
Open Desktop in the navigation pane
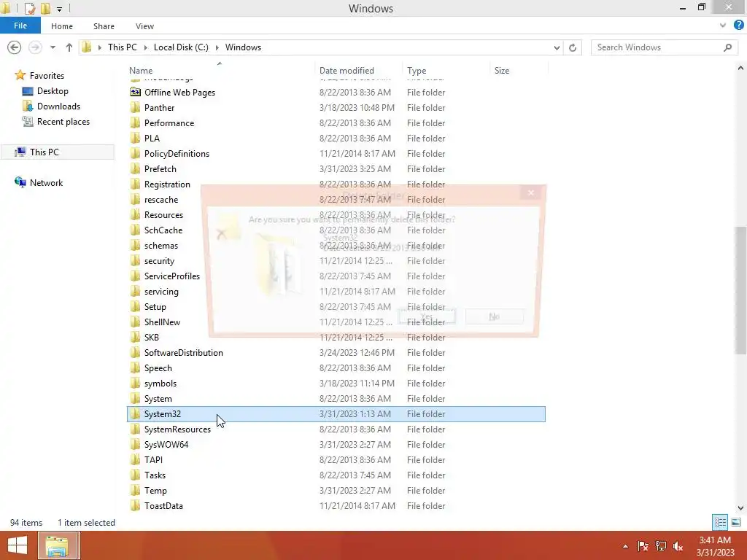pos(53,91)
